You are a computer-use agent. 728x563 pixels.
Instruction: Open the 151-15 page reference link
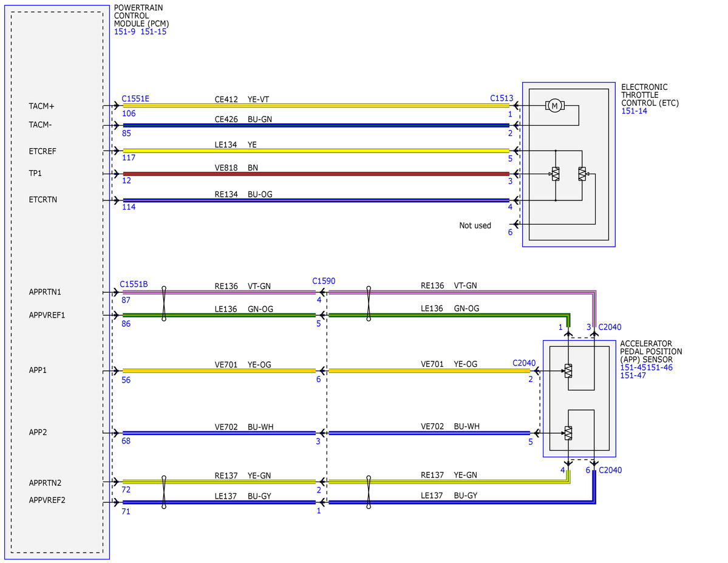[153, 32]
